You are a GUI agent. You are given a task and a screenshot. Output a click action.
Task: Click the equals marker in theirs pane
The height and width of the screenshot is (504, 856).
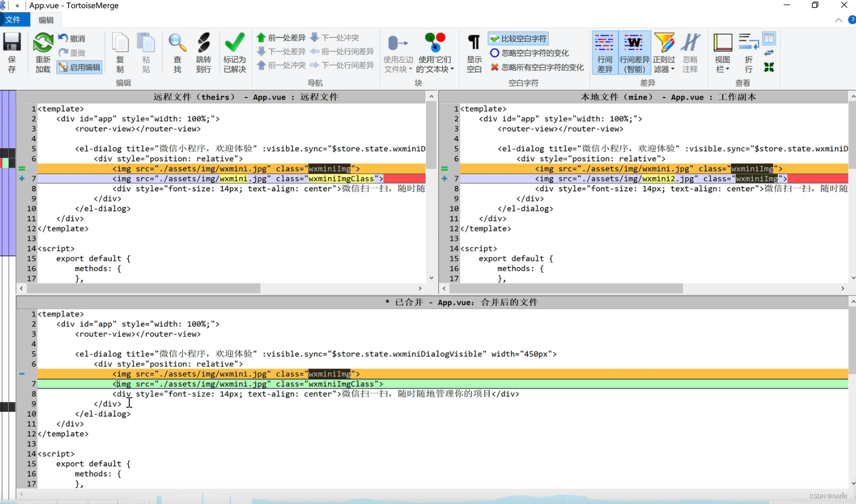click(x=22, y=168)
